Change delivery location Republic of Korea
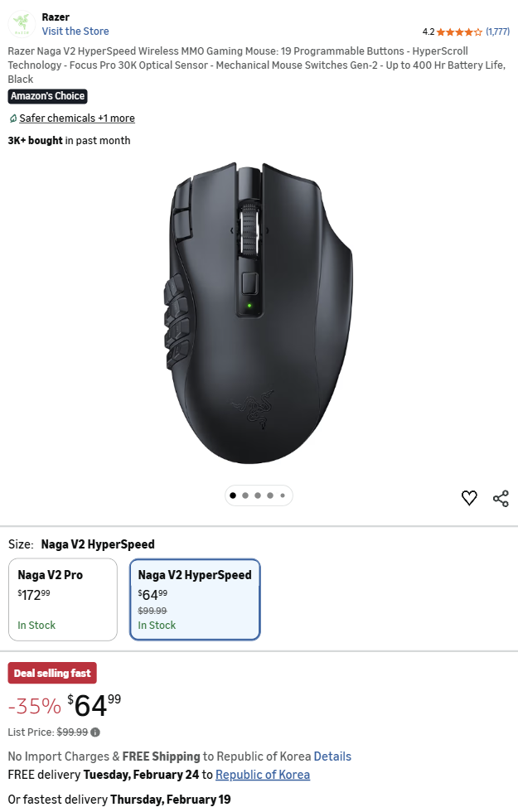 pyautogui.click(x=263, y=775)
